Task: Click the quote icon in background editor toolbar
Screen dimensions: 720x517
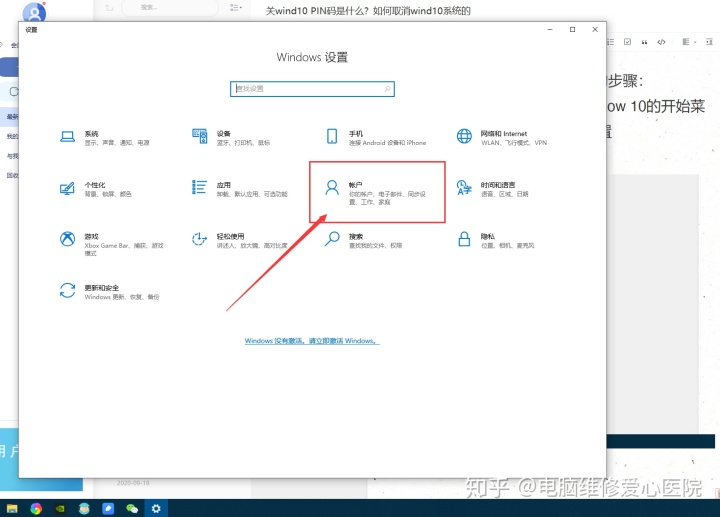Action: click(x=644, y=42)
